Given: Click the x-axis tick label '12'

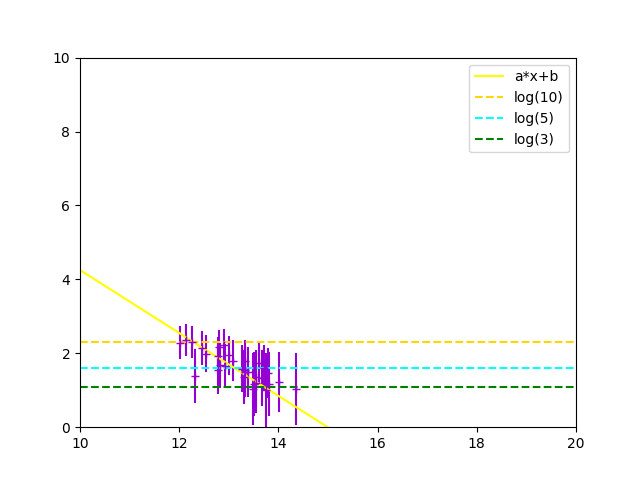Looking at the screenshot, I should click(180, 443).
